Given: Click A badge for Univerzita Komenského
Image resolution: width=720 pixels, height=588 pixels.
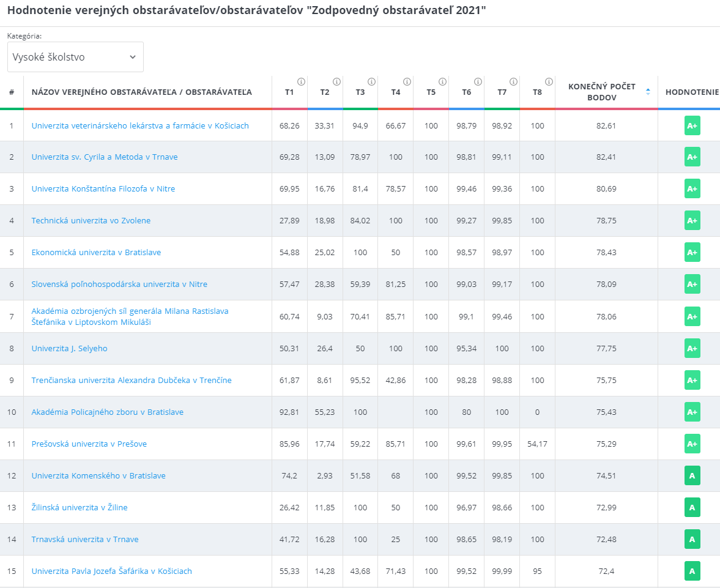Looking at the screenshot, I should coord(692,475).
